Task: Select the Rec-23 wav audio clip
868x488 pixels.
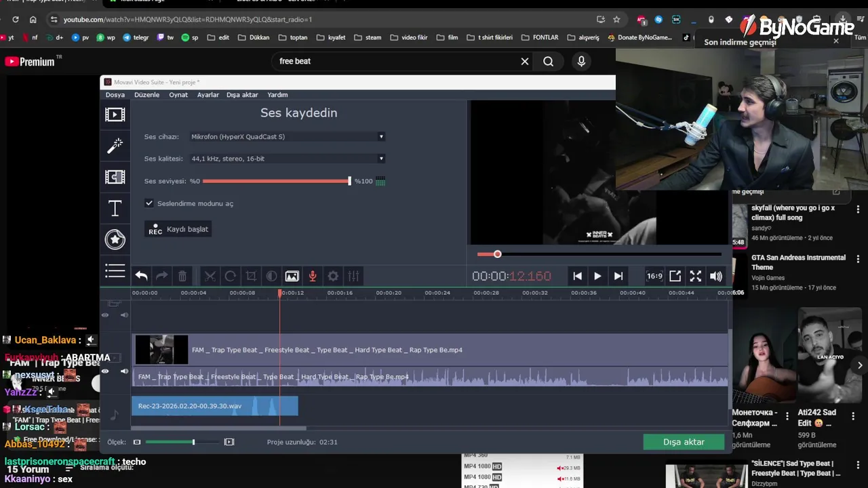Action: (x=214, y=406)
